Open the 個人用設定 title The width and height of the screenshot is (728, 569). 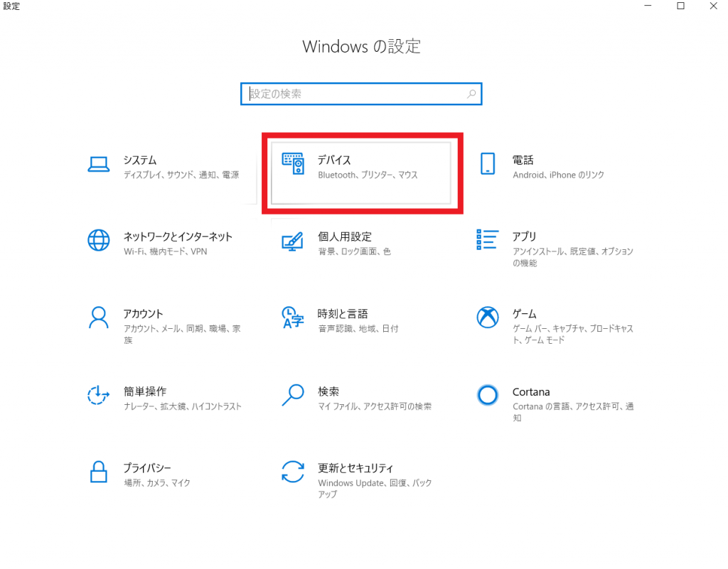click(x=345, y=237)
